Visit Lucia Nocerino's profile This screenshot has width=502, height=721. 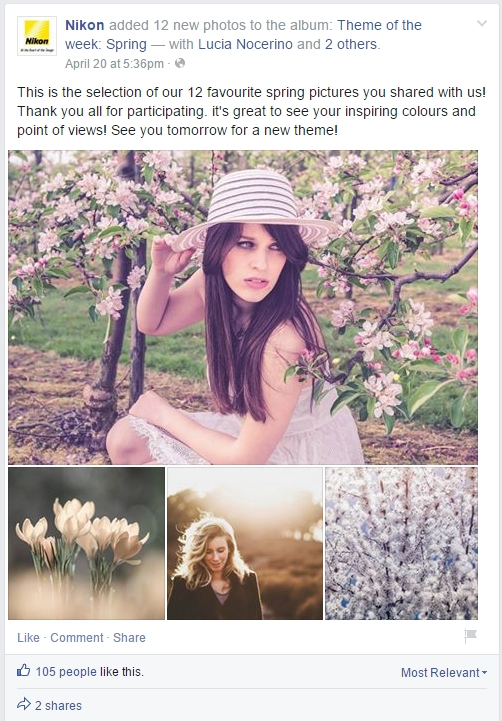coord(245,44)
